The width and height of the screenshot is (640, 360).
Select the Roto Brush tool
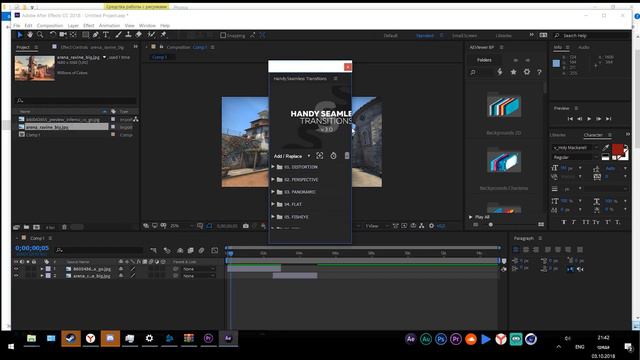151,35
